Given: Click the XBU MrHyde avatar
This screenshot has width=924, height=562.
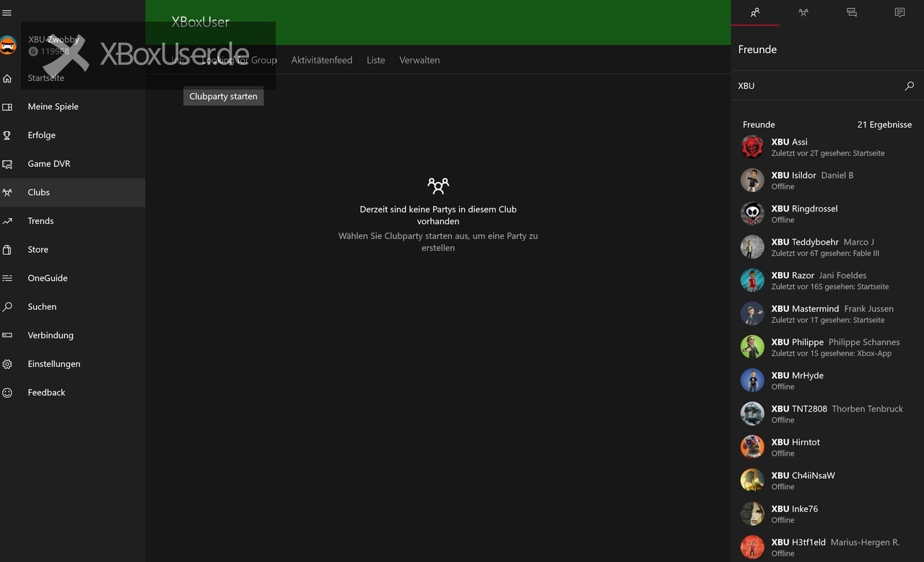Looking at the screenshot, I should pyautogui.click(x=752, y=380).
